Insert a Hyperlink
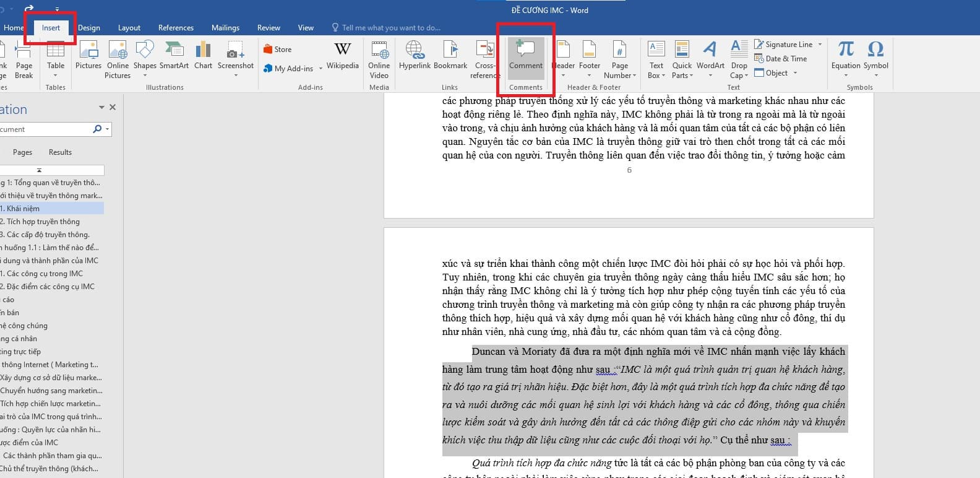980x478 pixels. [415, 55]
